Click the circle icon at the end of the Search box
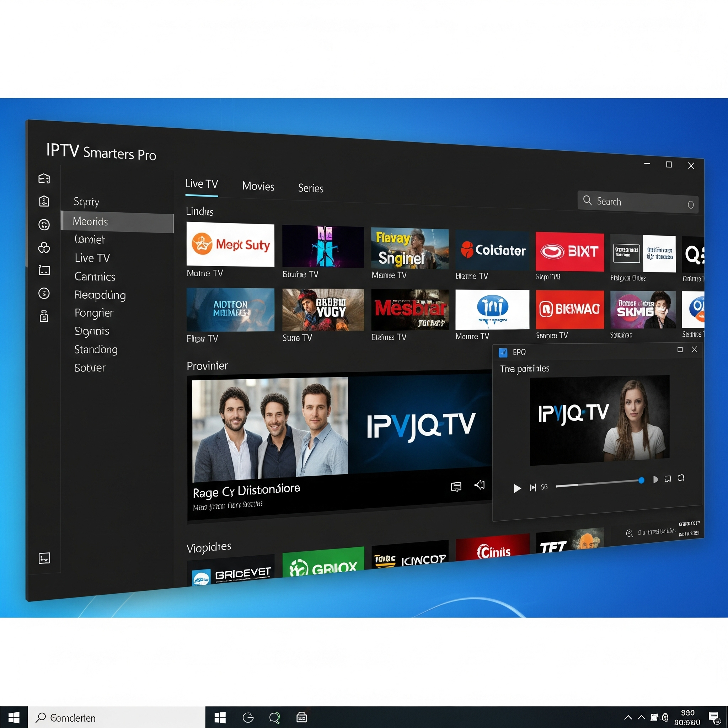 pyautogui.click(x=690, y=205)
